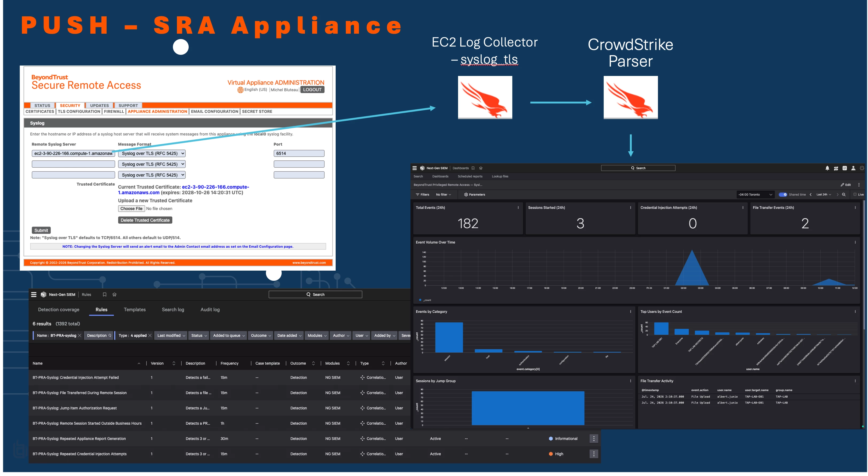Open Event Volume Over Time widget menu
This screenshot has width=868, height=476.
pos(855,242)
